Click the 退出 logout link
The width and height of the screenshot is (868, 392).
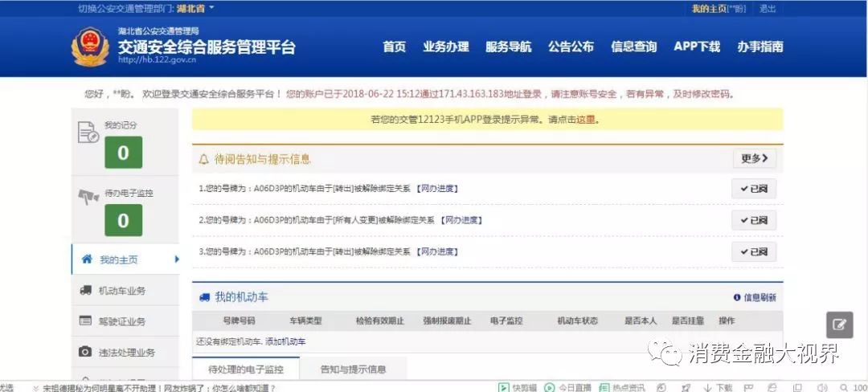[x=768, y=8]
